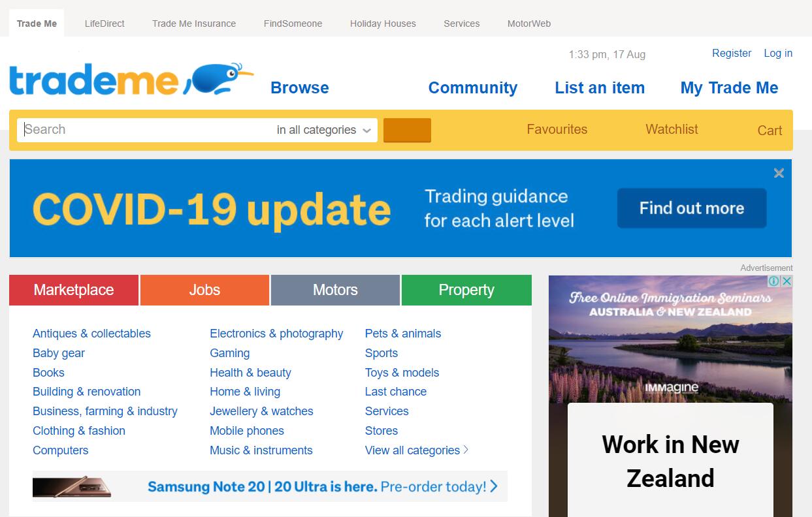This screenshot has height=517, width=812.
Task: Browse Electronics & photography category
Action: click(276, 334)
